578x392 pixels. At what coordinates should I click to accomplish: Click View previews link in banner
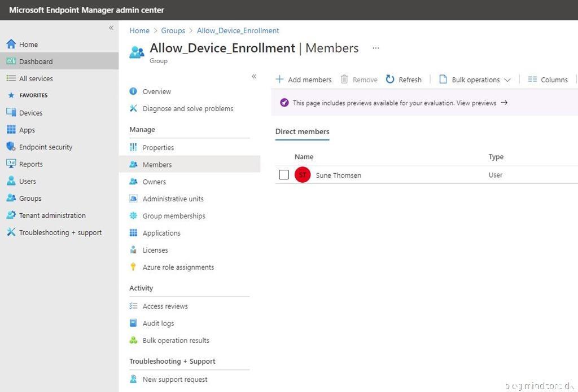click(476, 103)
